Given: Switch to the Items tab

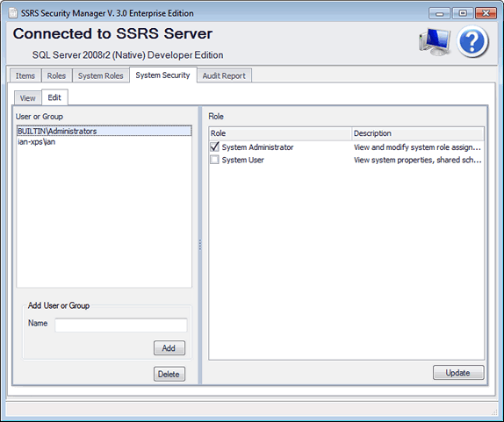Looking at the screenshot, I should tap(25, 75).
